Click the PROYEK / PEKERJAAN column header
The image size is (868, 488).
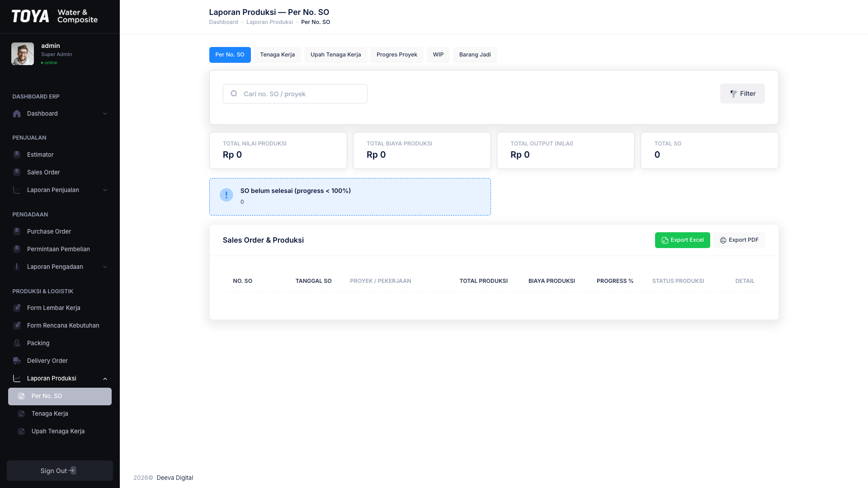click(380, 281)
